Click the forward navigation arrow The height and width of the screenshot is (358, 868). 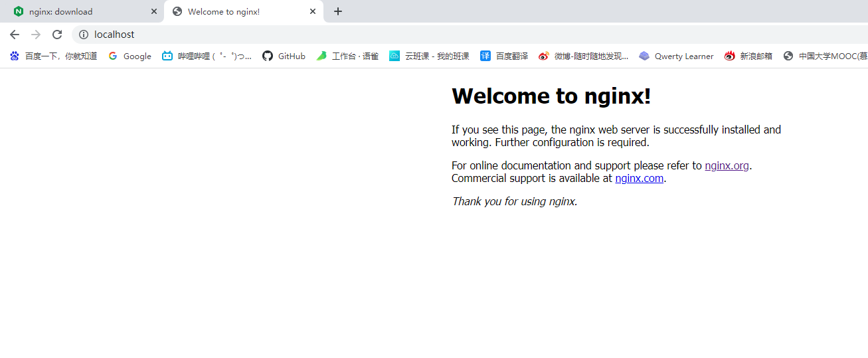(x=36, y=35)
